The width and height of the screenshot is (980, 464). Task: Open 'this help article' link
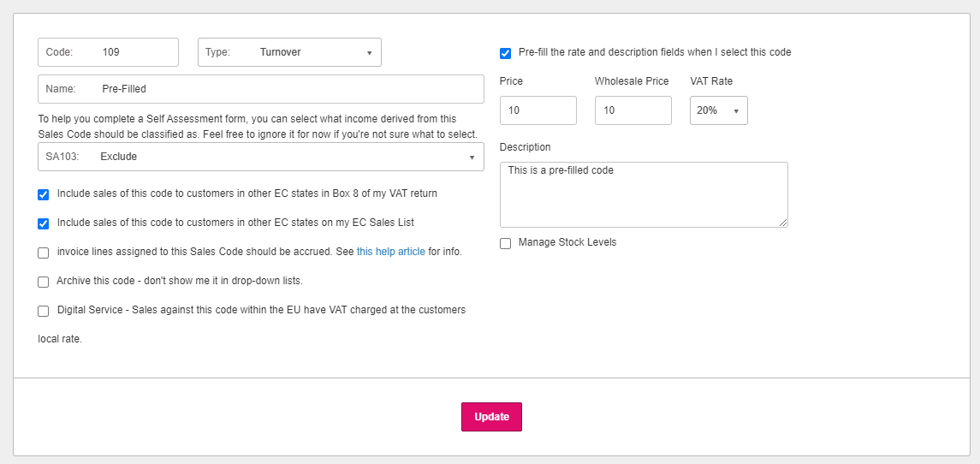pos(390,252)
